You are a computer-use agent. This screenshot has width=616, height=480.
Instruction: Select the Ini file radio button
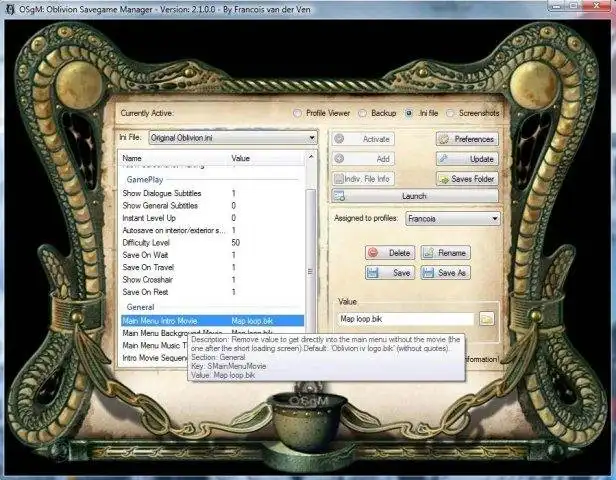pos(409,113)
